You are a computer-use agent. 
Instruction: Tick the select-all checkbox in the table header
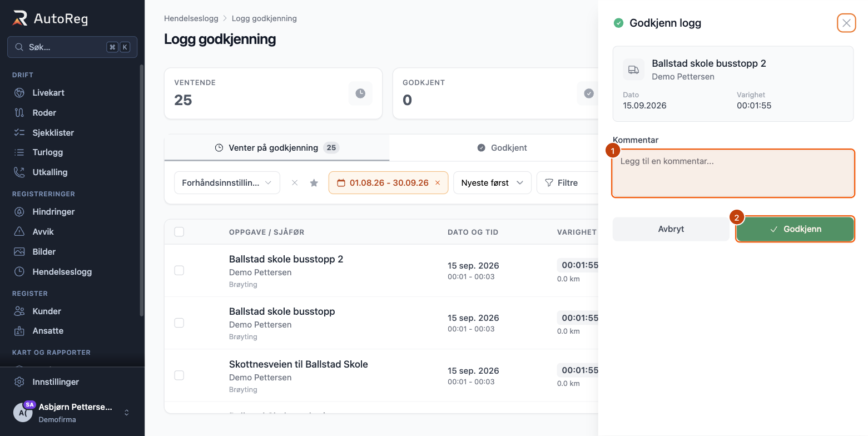pyautogui.click(x=179, y=232)
